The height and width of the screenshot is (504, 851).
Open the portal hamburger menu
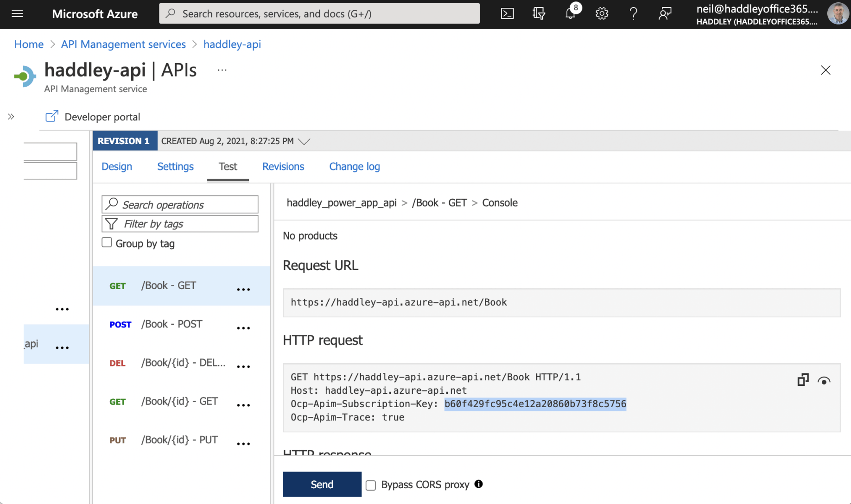pos(17,14)
